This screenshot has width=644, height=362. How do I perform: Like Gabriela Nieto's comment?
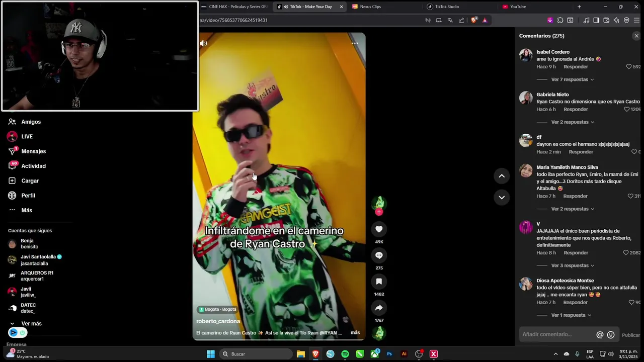coord(627,109)
